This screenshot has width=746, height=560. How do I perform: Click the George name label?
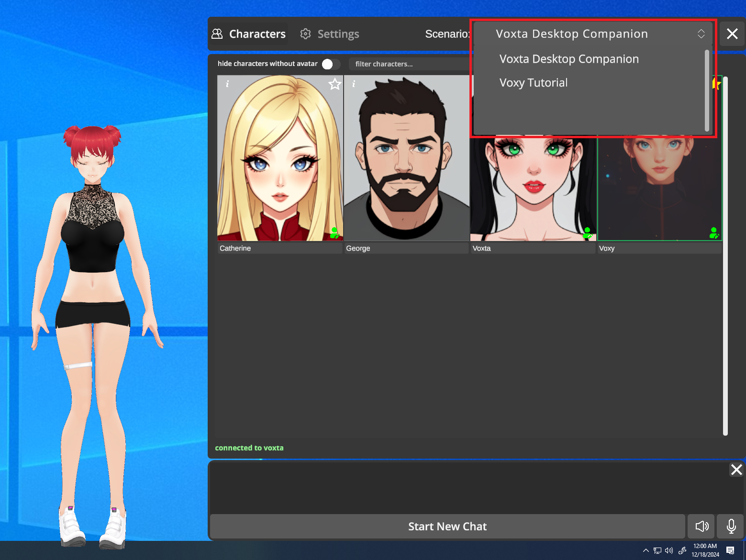click(x=406, y=248)
